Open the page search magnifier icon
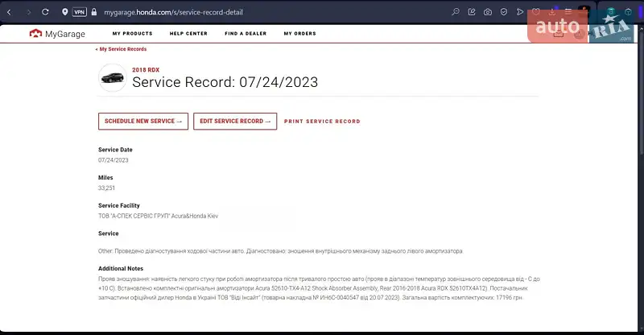644x335 pixels. point(456,12)
